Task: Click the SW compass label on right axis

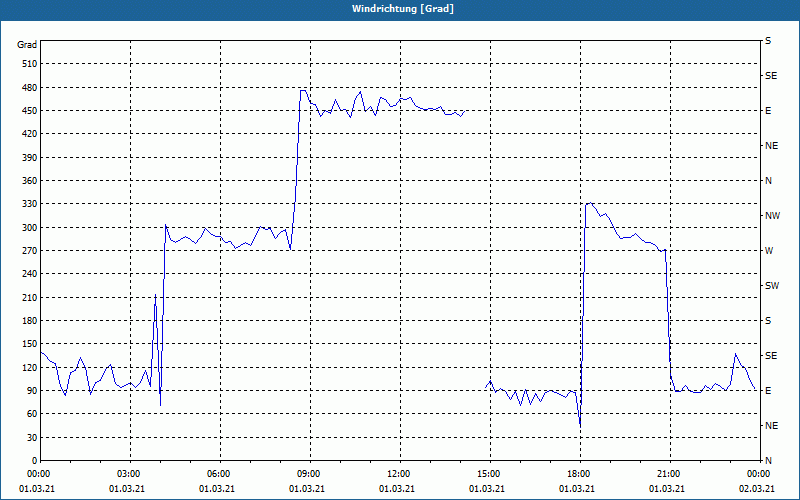Action: [772, 286]
